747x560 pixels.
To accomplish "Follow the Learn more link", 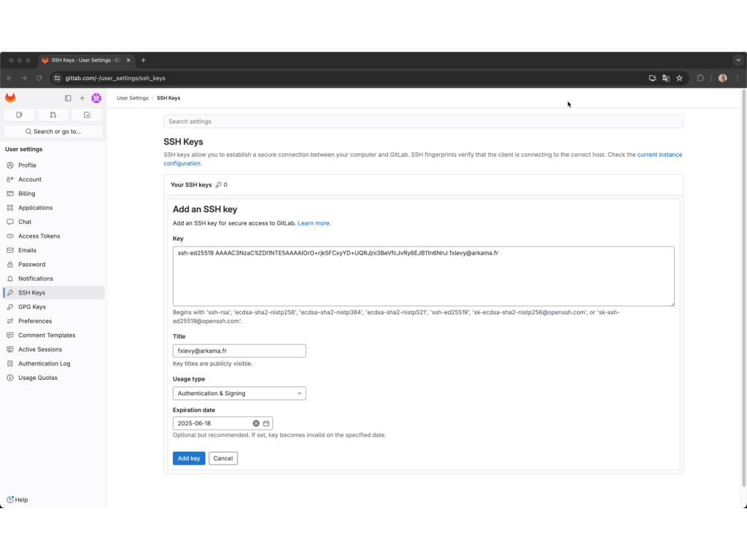I will click(x=314, y=222).
